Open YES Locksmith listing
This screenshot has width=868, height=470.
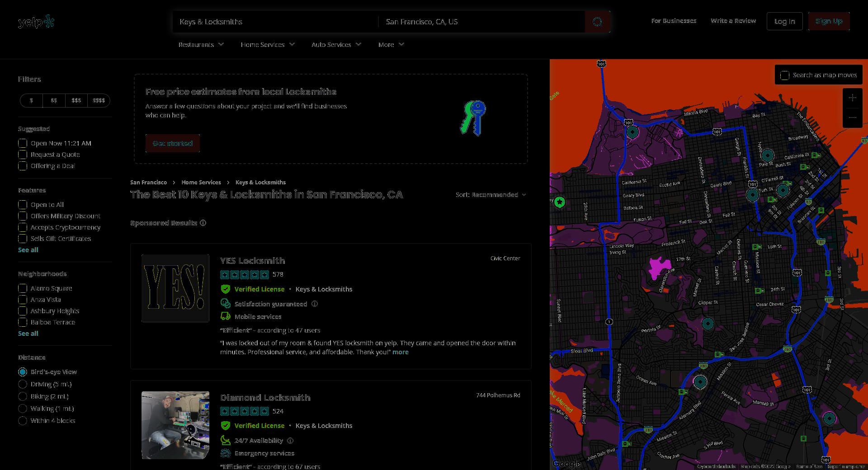(253, 261)
